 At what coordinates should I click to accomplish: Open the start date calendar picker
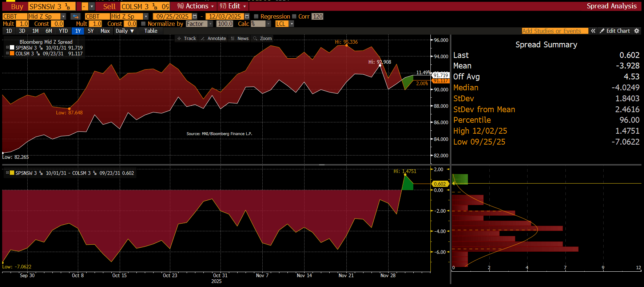click(x=195, y=16)
